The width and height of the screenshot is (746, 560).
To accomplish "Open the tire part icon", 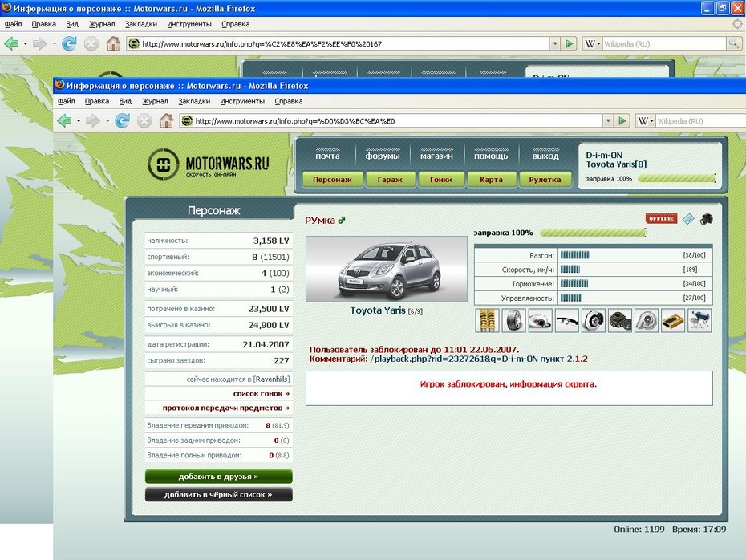I will point(514,320).
